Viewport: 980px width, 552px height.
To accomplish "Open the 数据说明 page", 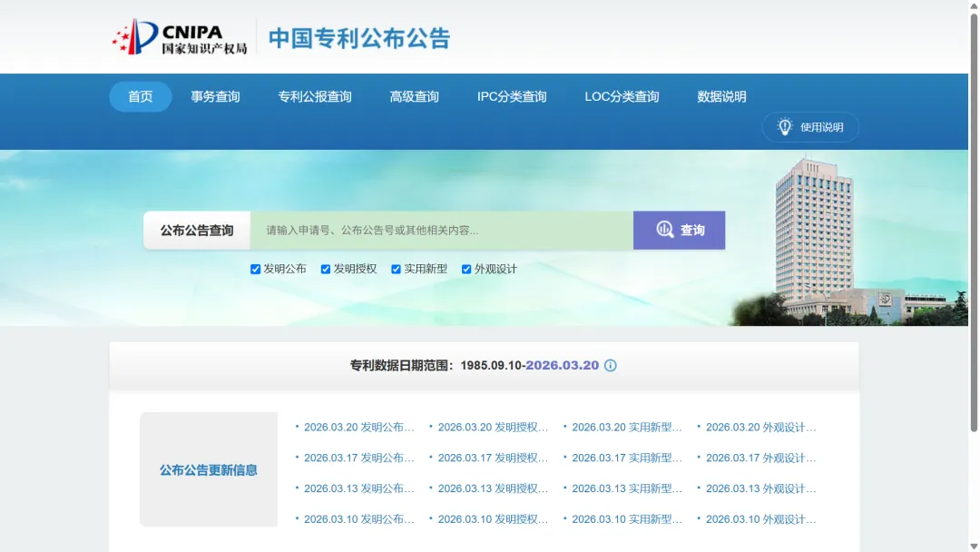I will coord(721,96).
